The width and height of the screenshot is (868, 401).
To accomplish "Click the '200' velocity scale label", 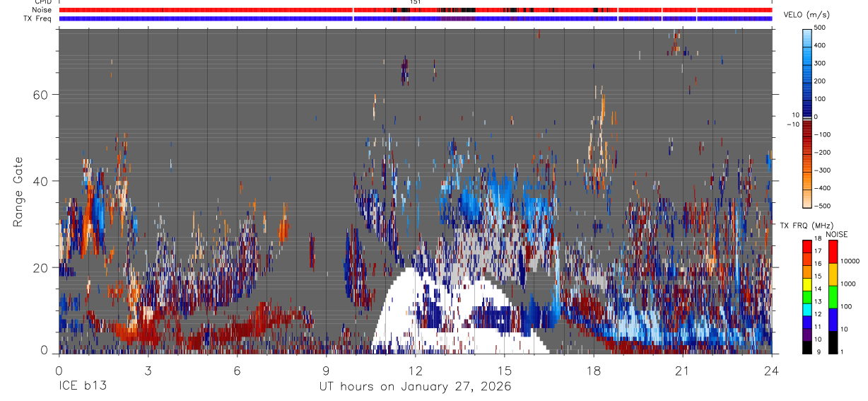I will point(820,81).
